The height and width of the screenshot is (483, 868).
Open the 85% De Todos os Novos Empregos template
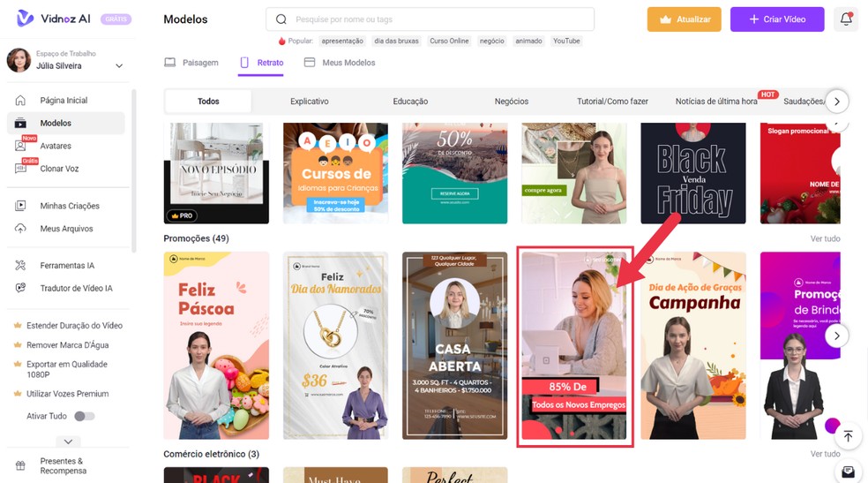(574, 345)
